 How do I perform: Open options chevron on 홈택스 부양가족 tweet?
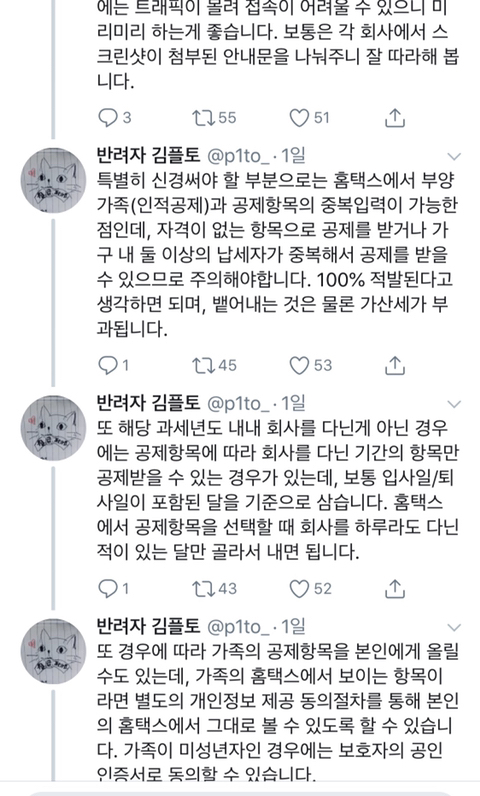click(454, 156)
